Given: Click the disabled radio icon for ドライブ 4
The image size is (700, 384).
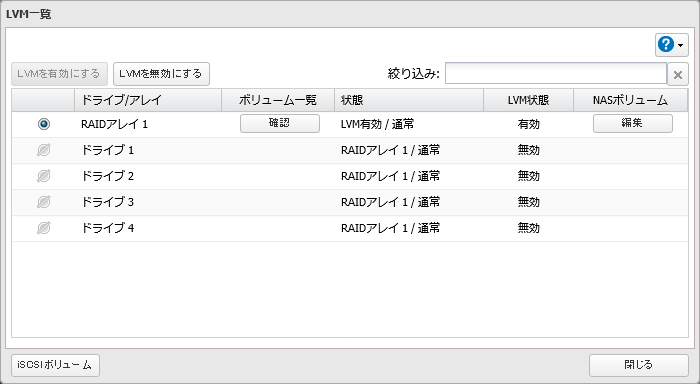Looking at the screenshot, I should coord(44,228).
